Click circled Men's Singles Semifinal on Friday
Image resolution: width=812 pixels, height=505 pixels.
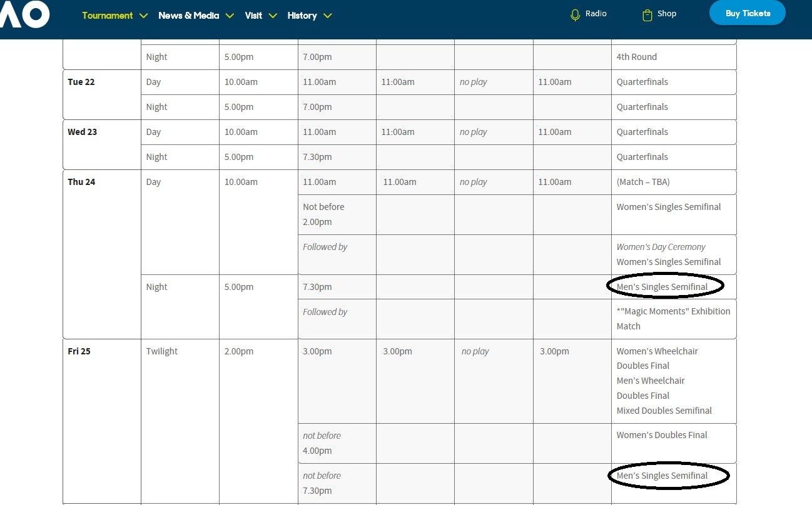click(662, 476)
